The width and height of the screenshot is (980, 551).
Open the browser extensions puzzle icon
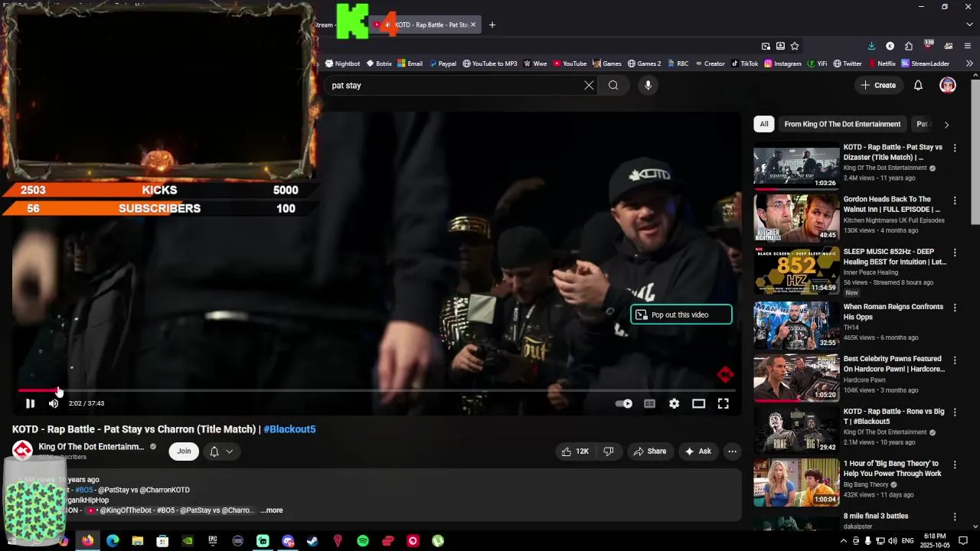coord(908,46)
